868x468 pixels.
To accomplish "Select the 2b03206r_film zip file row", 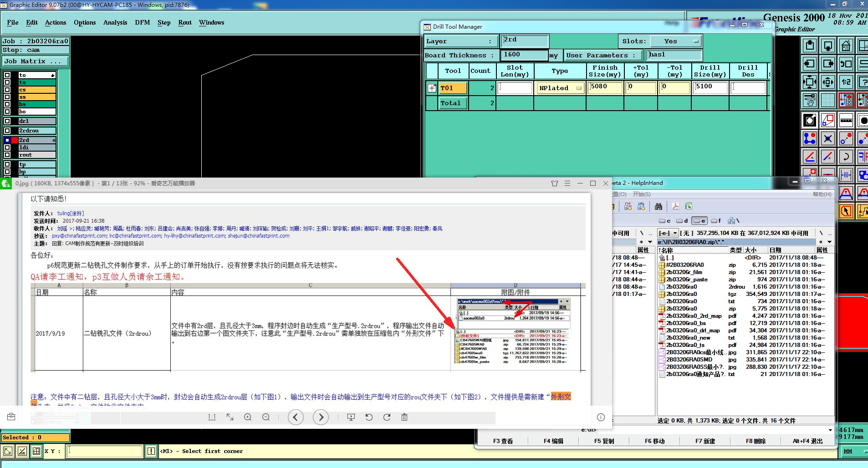I will click(x=742, y=272).
